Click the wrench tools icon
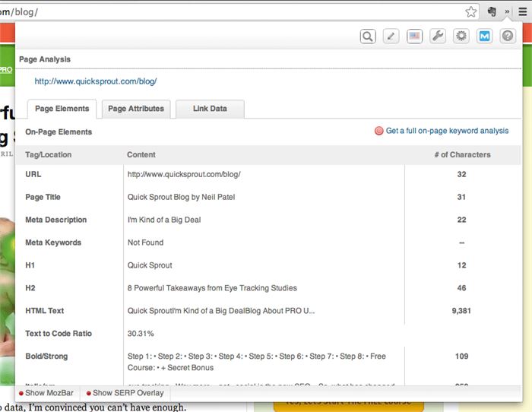 tap(438, 36)
